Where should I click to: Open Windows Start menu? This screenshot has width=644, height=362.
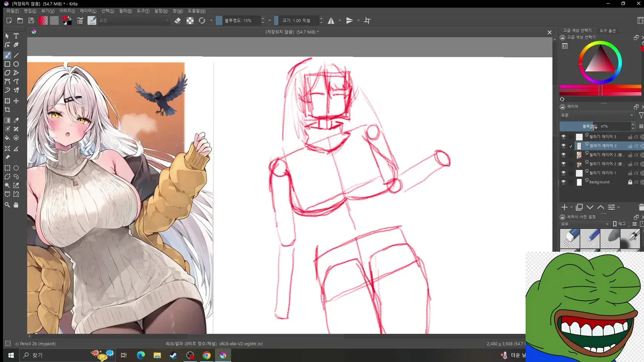(11, 355)
